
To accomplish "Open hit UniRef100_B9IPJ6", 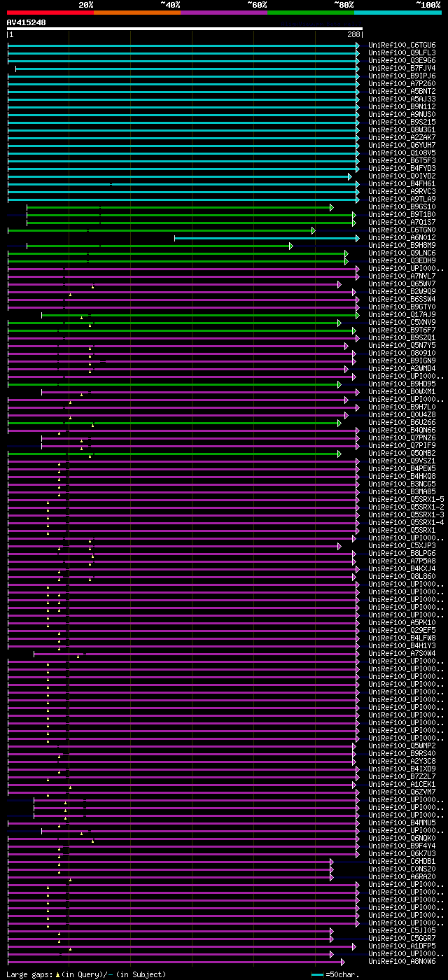I will pyautogui.click(x=402, y=76).
